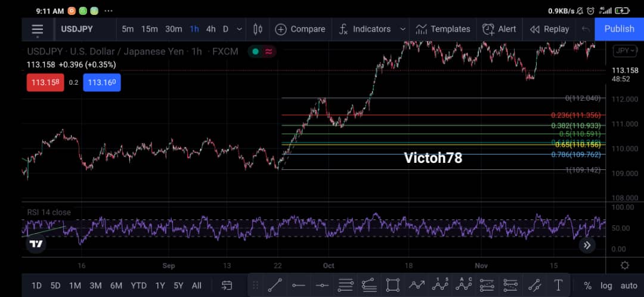Open the go-to-date calendar icon

click(227, 286)
